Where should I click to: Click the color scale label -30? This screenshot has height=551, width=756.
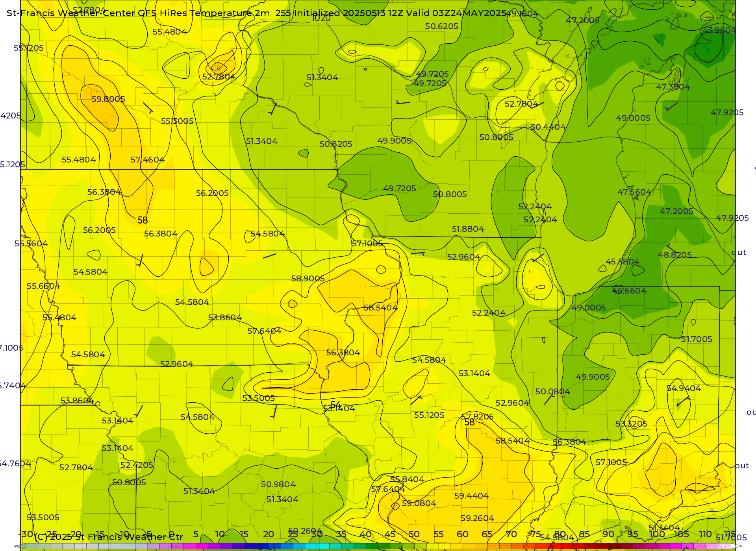click(x=26, y=534)
